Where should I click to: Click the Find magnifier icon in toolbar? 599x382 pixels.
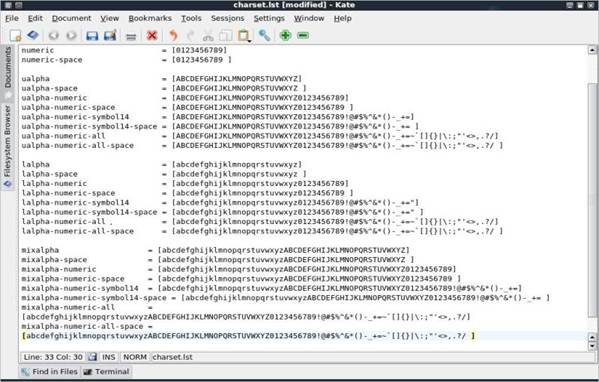264,36
